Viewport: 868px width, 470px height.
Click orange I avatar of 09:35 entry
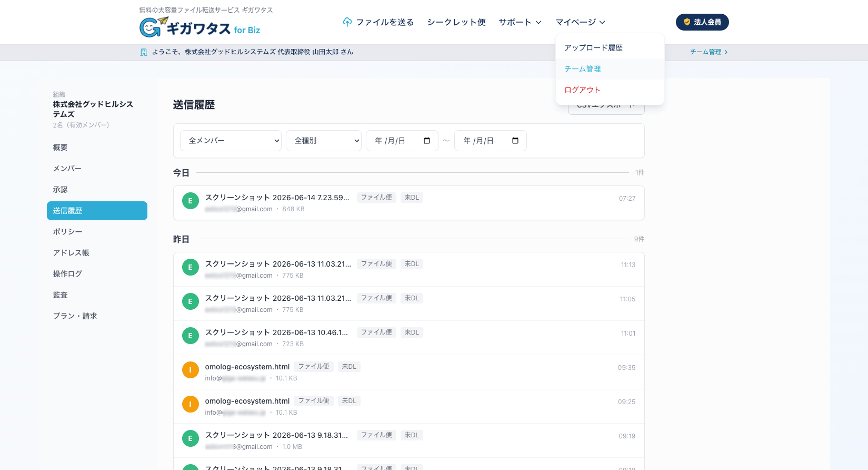(x=191, y=370)
